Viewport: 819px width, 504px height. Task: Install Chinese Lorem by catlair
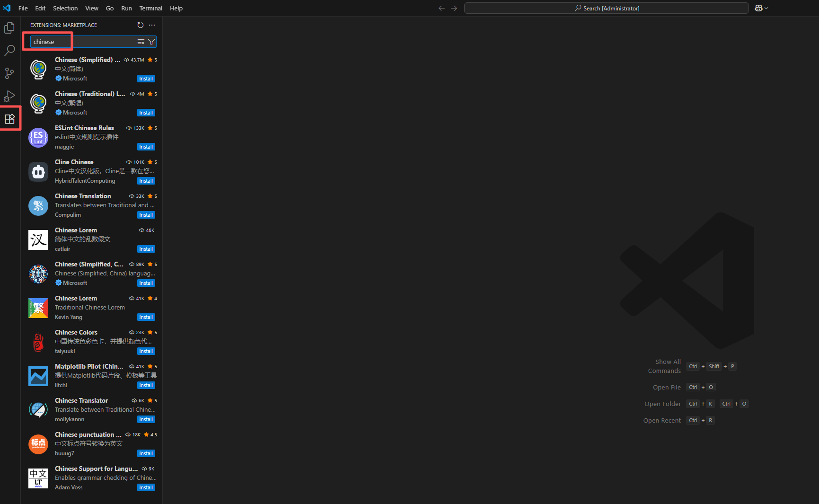point(146,249)
